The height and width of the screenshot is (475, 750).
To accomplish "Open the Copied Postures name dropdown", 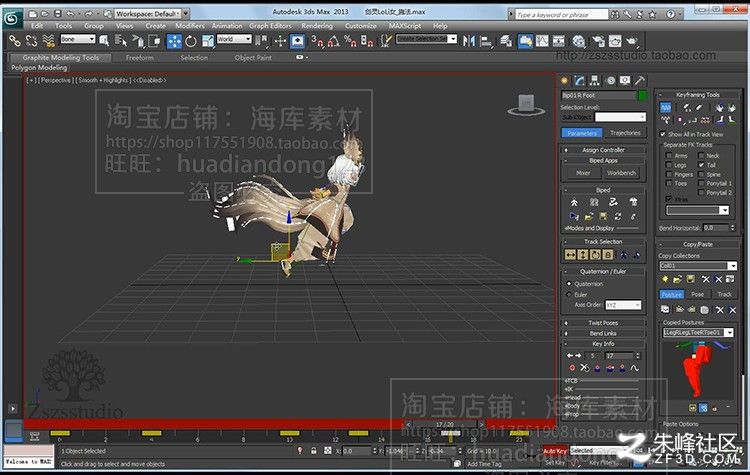I will tap(698, 332).
